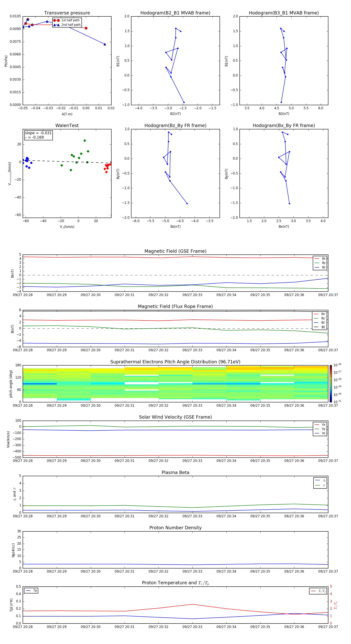Click the 'pitch angle (deg)' axis label

[x=11, y=384]
